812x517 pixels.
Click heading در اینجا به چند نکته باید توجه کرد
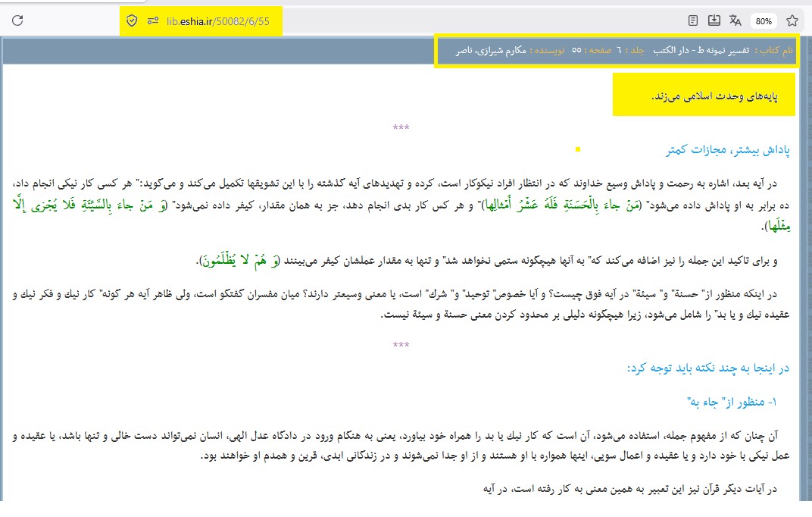pyautogui.click(x=708, y=368)
